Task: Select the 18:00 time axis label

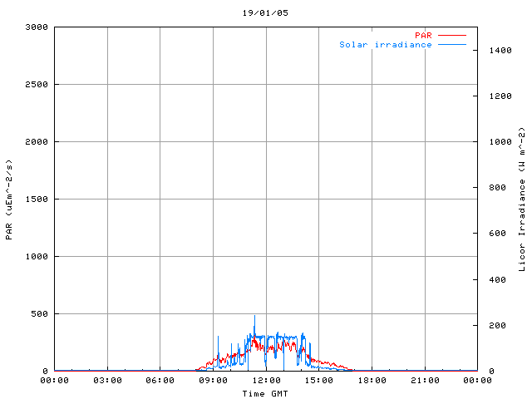Action: 372,381
